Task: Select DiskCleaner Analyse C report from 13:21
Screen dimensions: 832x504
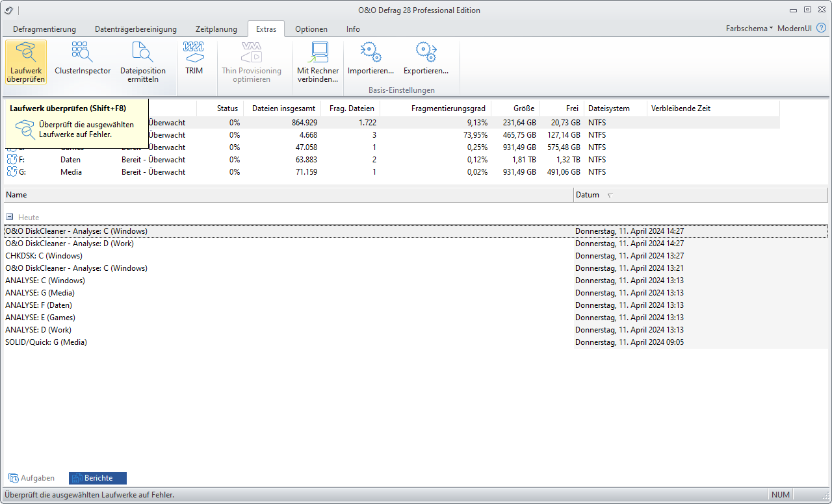Action: tap(416, 268)
